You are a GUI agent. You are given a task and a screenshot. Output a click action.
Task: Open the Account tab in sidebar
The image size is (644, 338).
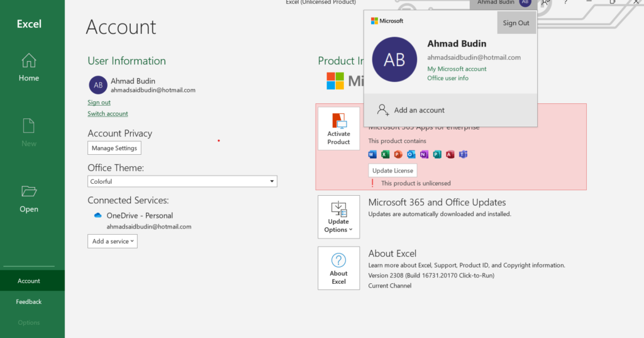pyautogui.click(x=29, y=281)
